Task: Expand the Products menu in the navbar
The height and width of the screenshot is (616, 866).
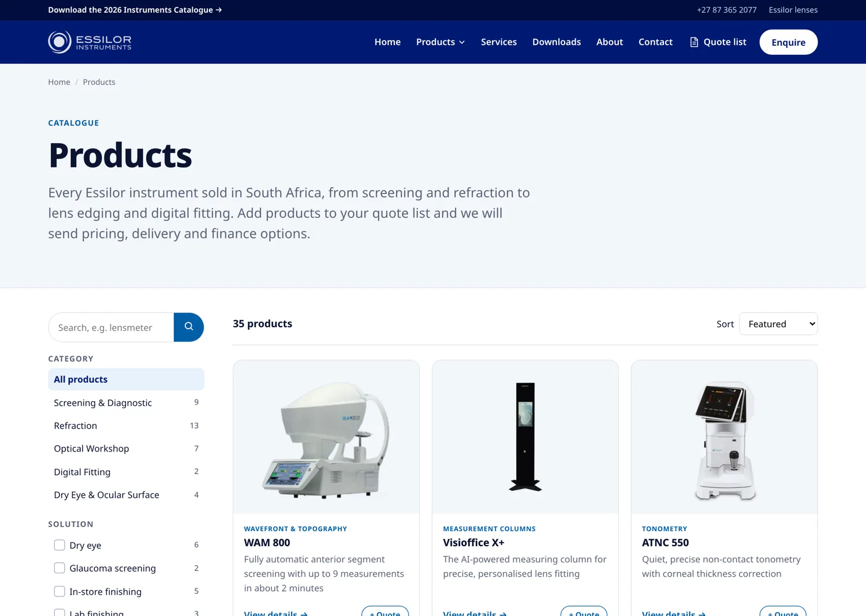Action: click(441, 42)
